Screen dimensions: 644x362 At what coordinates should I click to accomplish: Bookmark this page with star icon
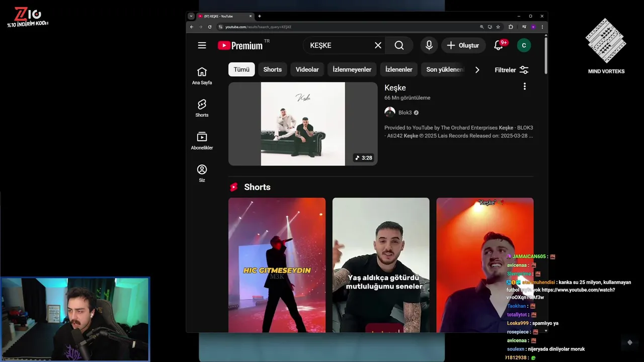pyautogui.click(x=498, y=27)
